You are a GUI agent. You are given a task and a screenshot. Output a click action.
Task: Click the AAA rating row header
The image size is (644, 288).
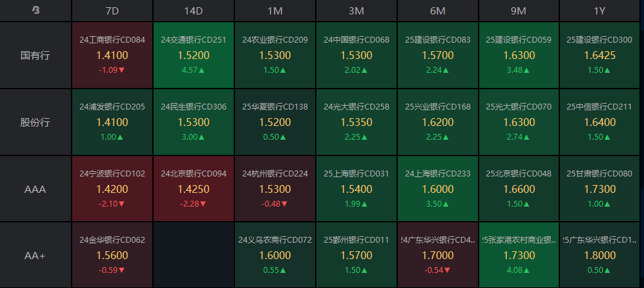point(35,189)
